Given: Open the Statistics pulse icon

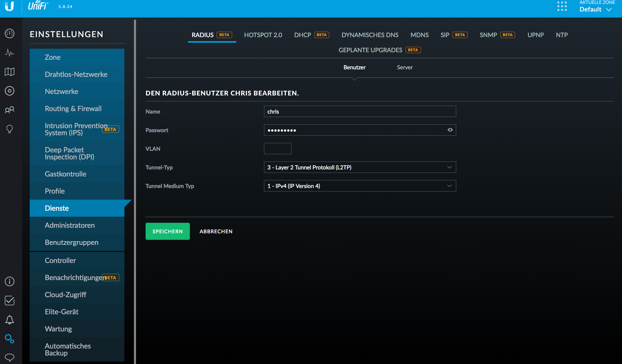Looking at the screenshot, I should point(10,53).
